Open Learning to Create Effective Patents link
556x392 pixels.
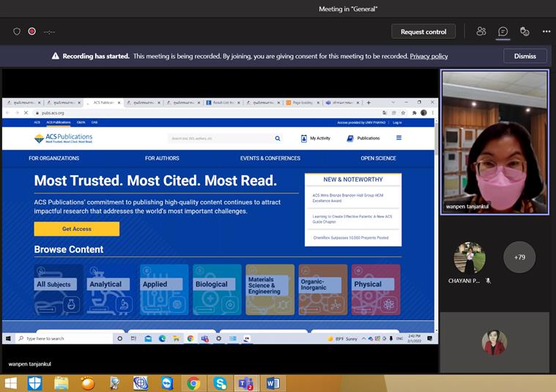pyautogui.click(x=352, y=219)
